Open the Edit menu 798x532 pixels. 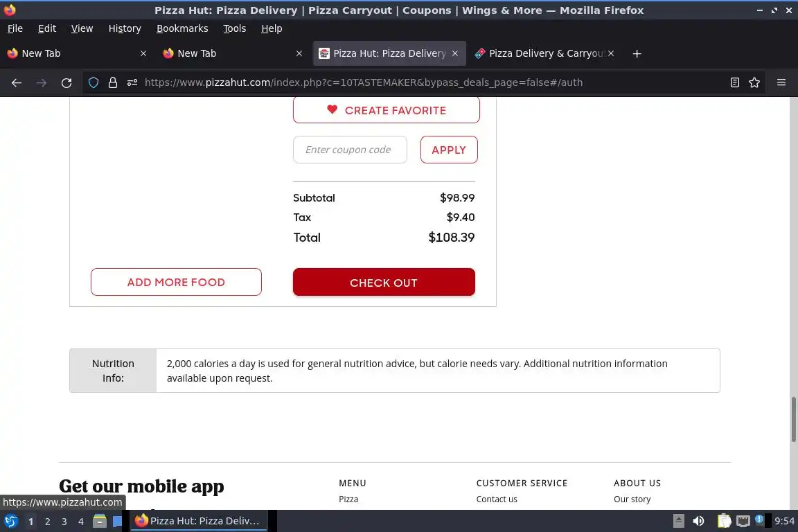pyautogui.click(x=47, y=28)
